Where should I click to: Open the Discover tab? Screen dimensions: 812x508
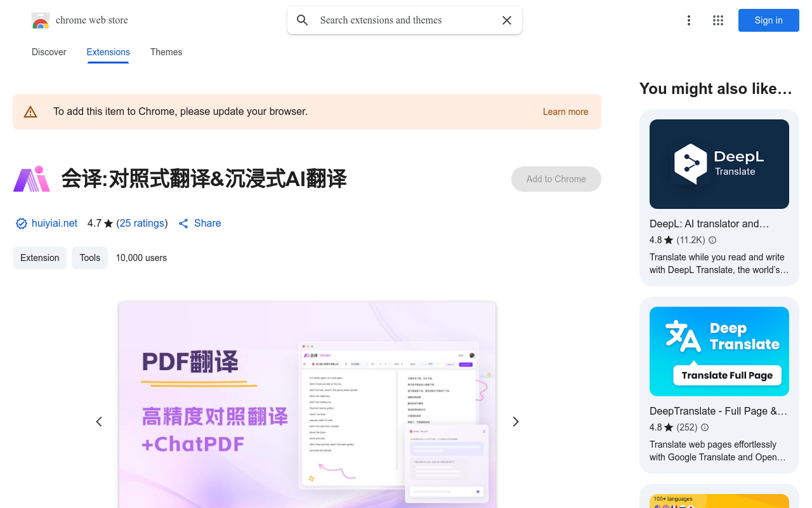click(x=49, y=52)
